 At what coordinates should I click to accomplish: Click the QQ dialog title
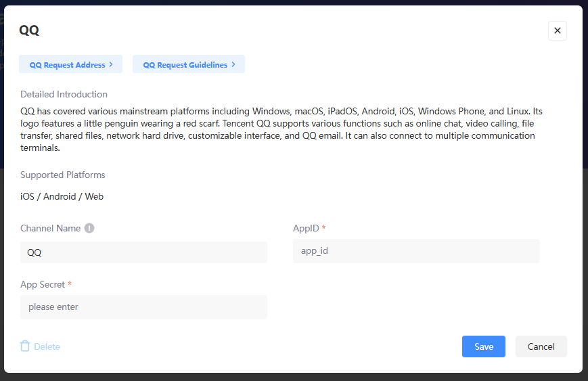tap(29, 30)
